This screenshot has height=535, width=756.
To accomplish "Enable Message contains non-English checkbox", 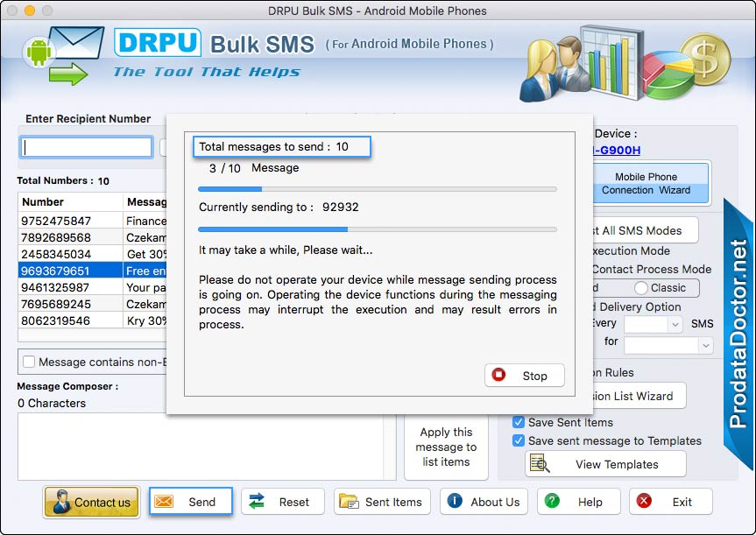I will (x=29, y=362).
